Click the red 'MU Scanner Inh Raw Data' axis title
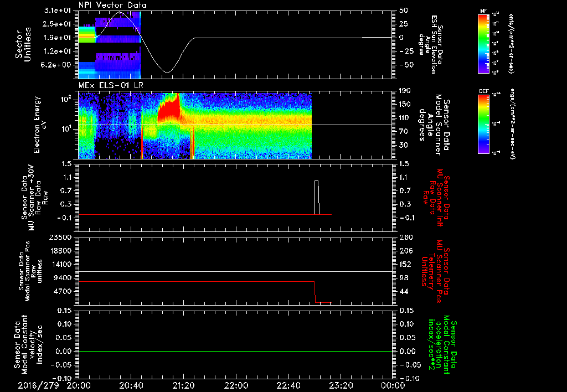 click(436, 198)
